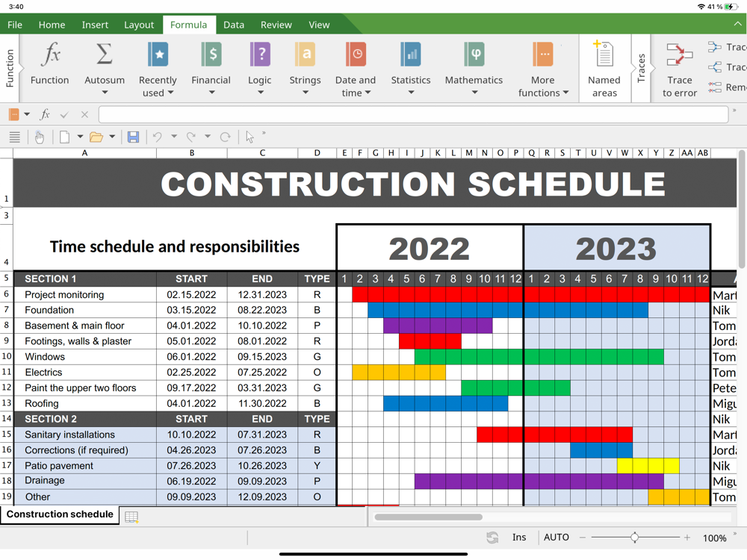Image resolution: width=747 pixels, height=560 pixels.
Task: Expand the Autosum dropdown arrow
Action: pyautogui.click(x=105, y=93)
